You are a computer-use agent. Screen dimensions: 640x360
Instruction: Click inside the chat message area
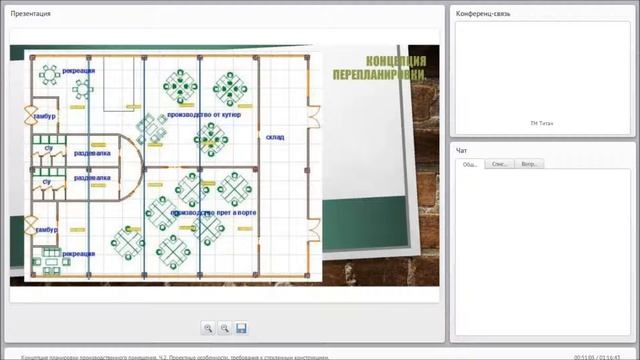coord(543,252)
